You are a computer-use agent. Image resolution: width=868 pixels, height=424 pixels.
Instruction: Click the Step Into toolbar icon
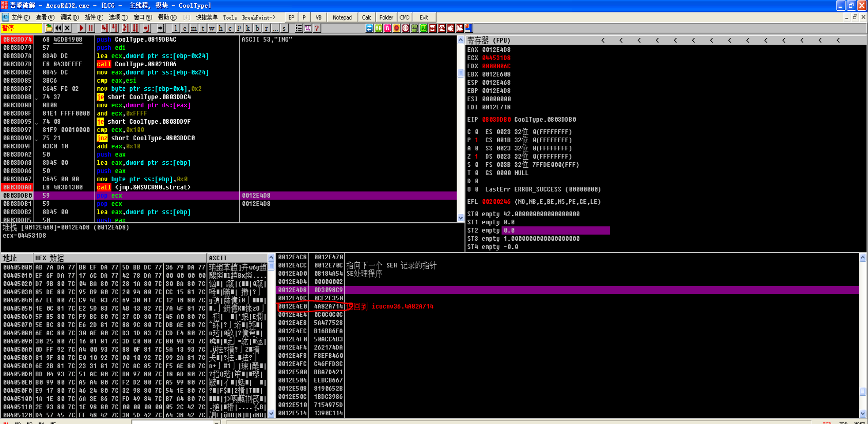pyautogui.click(x=105, y=28)
